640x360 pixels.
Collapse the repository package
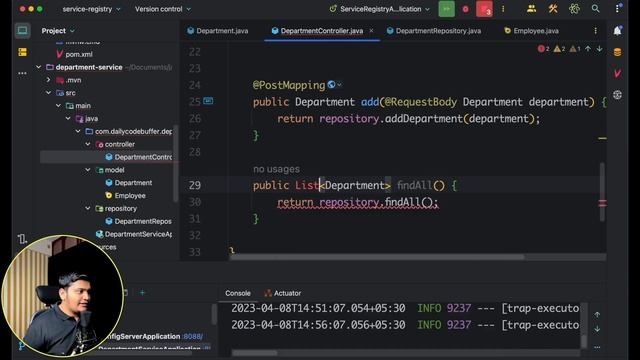[x=88, y=208]
